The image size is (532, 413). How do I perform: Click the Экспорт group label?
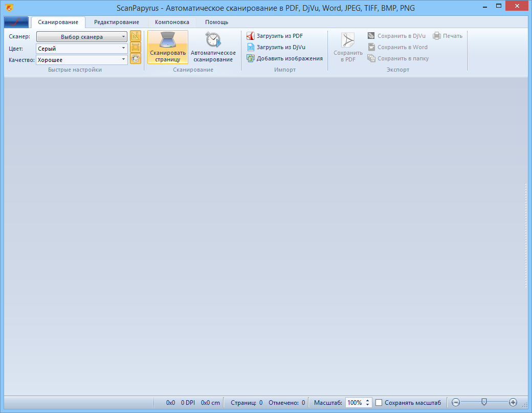point(398,70)
